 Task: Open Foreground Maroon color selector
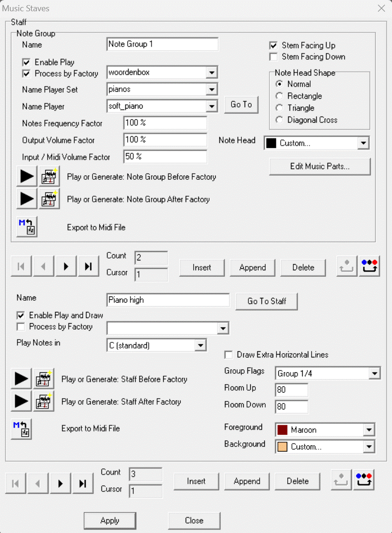coord(369,429)
